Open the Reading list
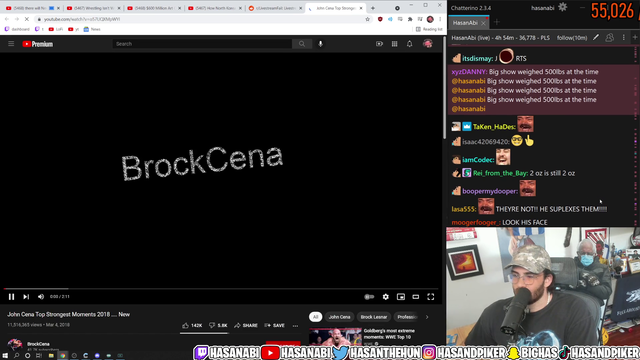The width and height of the screenshot is (640, 360). [429, 29]
